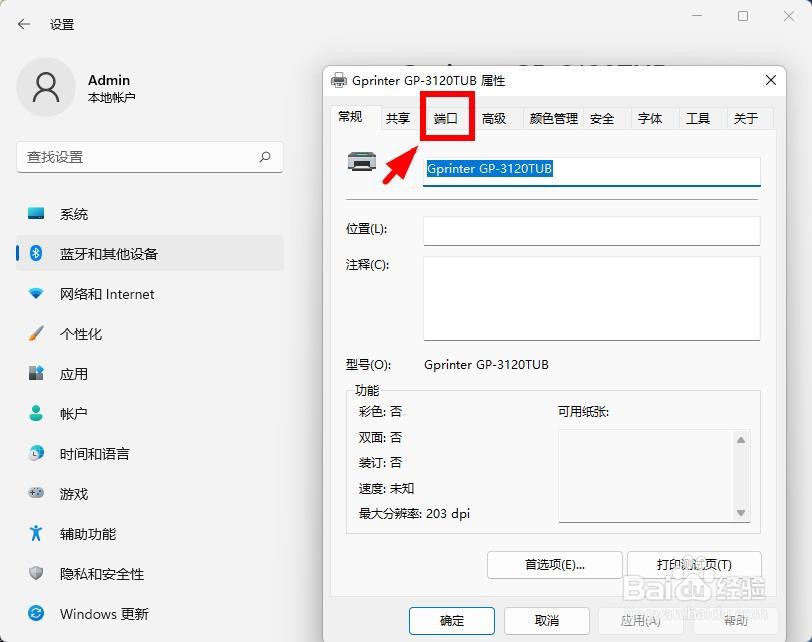Select 蓝牙和其他设备 in sidebar

pyautogui.click(x=150, y=253)
